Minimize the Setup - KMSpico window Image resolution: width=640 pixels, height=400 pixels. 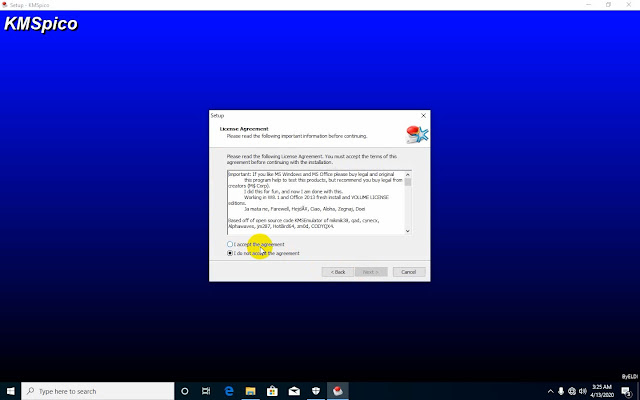(589, 4)
